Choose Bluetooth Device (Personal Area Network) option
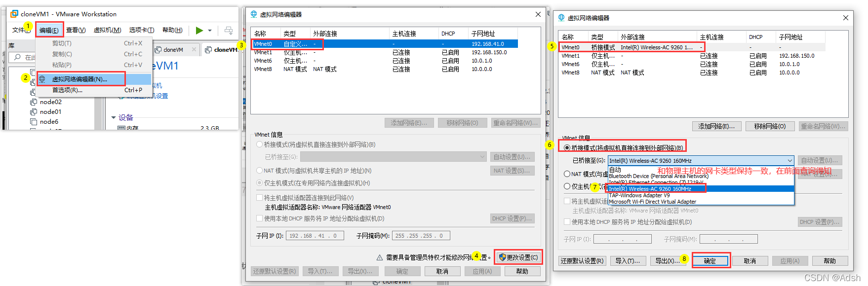The height and width of the screenshot is (286, 868). (x=701, y=176)
